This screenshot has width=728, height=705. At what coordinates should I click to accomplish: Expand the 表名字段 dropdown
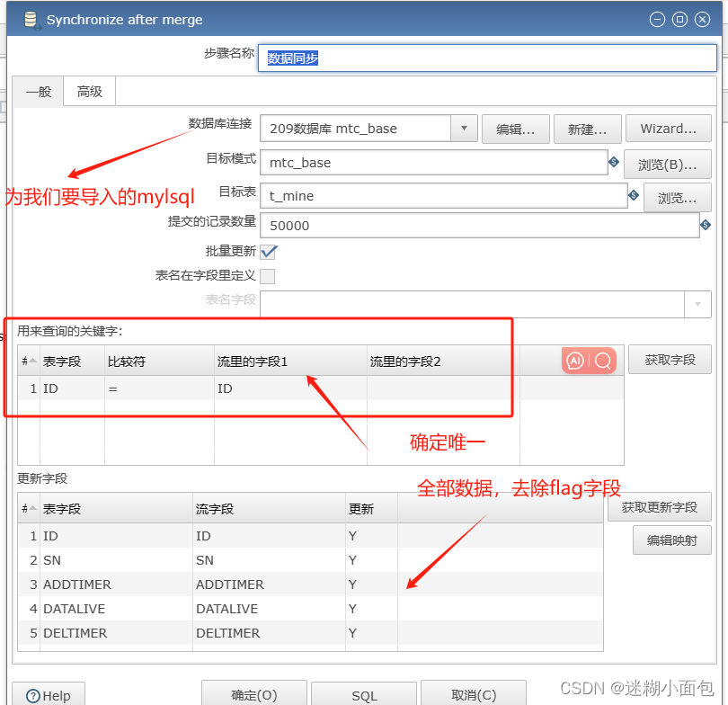pyautogui.click(x=697, y=304)
